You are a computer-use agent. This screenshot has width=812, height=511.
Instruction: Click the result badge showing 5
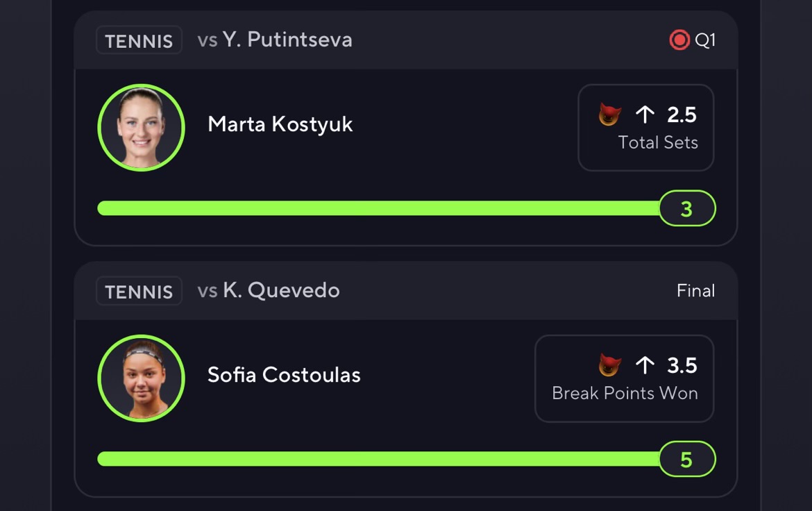click(686, 459)
